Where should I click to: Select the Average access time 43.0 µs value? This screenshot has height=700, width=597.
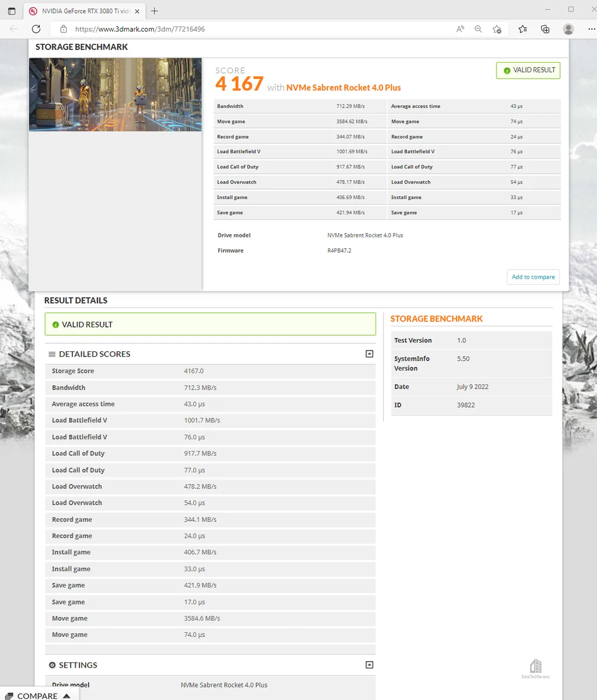pyautogui.click(x=195, y=404)
